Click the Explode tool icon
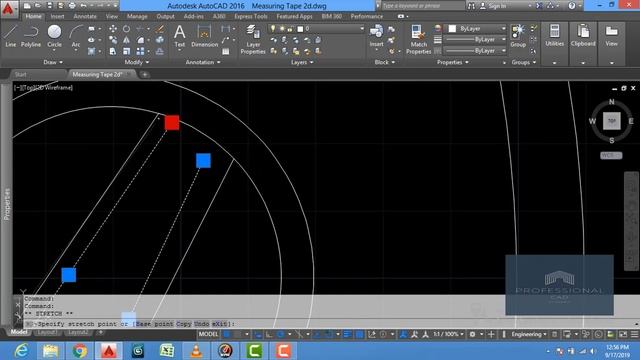The height and width of the screenshot is (360, 640). (x=160, y=40)
